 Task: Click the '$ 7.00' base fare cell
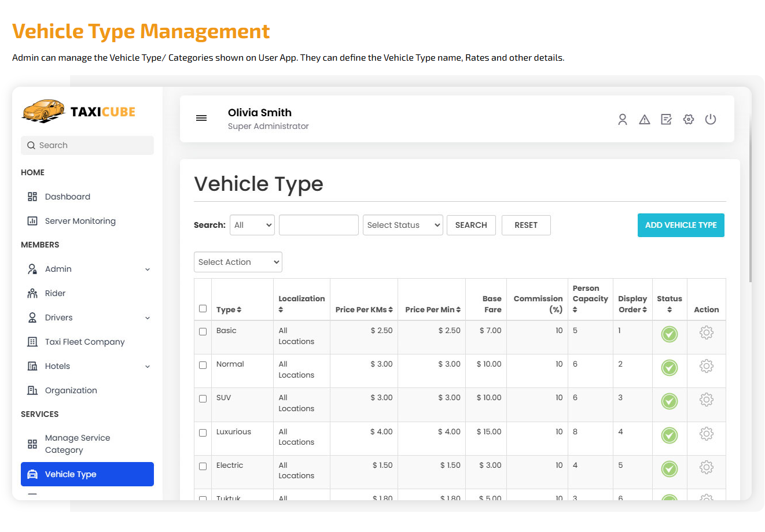[x=491, y=331]
